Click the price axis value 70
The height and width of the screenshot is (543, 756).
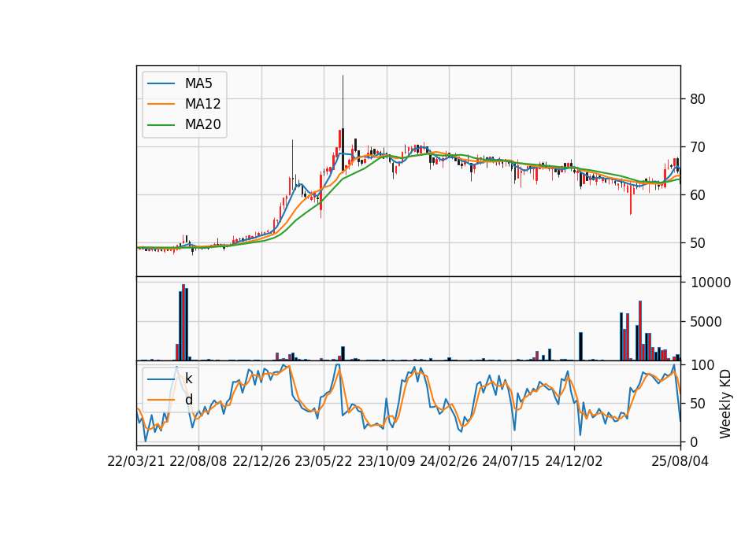click(698, 147)
